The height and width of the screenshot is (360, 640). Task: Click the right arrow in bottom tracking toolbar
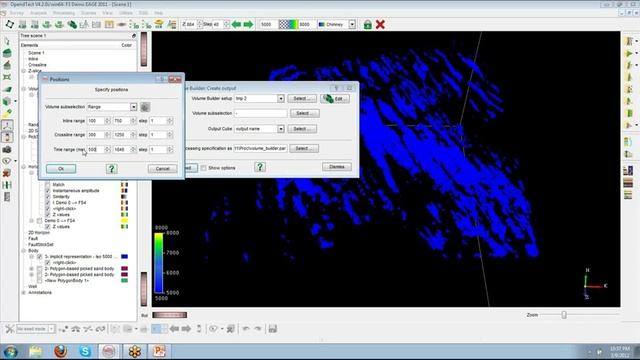(186, 329)
